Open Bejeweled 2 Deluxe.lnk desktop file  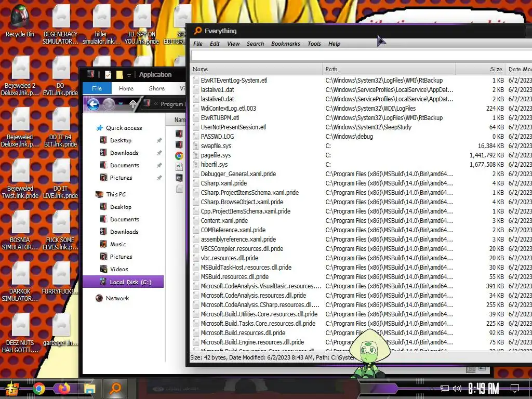pyautogui.click(x=20, y=76)
